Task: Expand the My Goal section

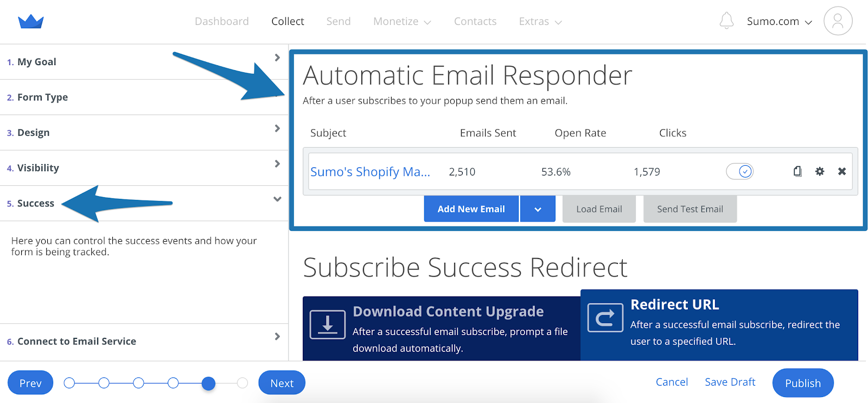Action: 144,62
